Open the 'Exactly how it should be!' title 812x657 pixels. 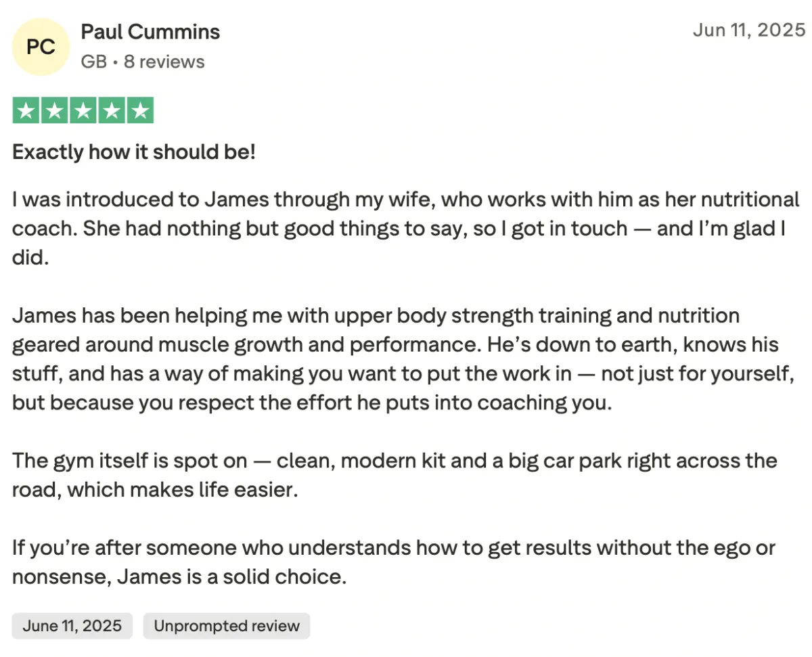(x=134, y=152)
